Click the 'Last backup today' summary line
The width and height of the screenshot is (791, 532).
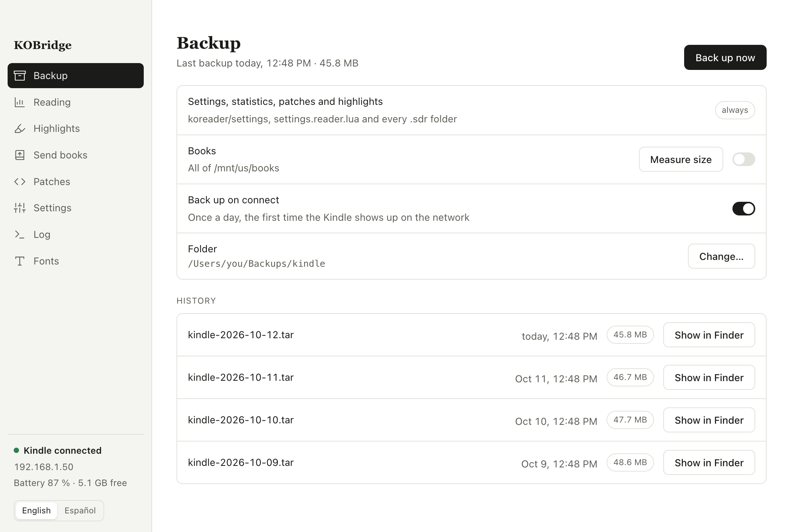coord(267,63)
